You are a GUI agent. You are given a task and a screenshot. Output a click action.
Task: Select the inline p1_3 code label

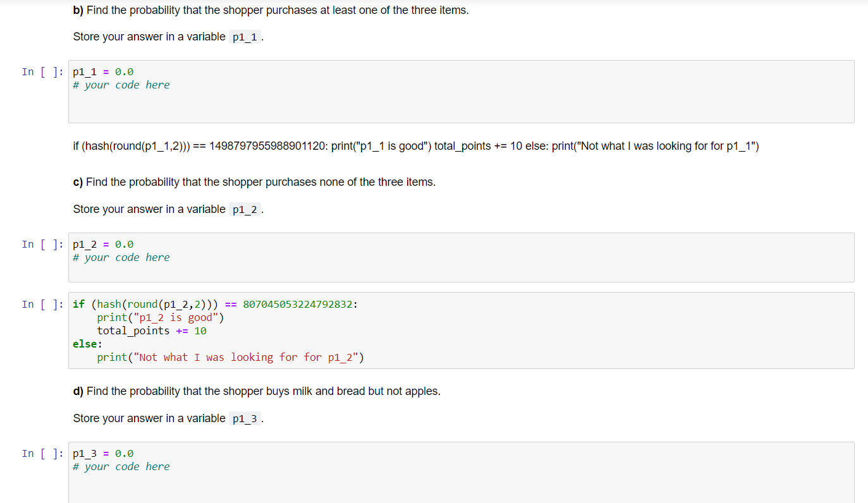[x=245, y=418]
